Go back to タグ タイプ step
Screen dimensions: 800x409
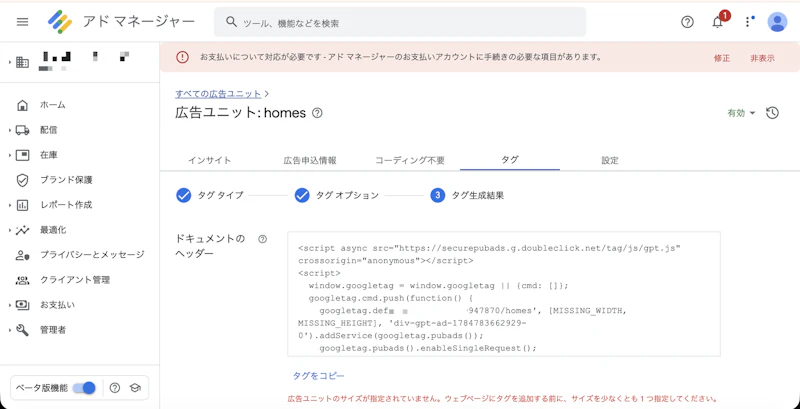210,195
